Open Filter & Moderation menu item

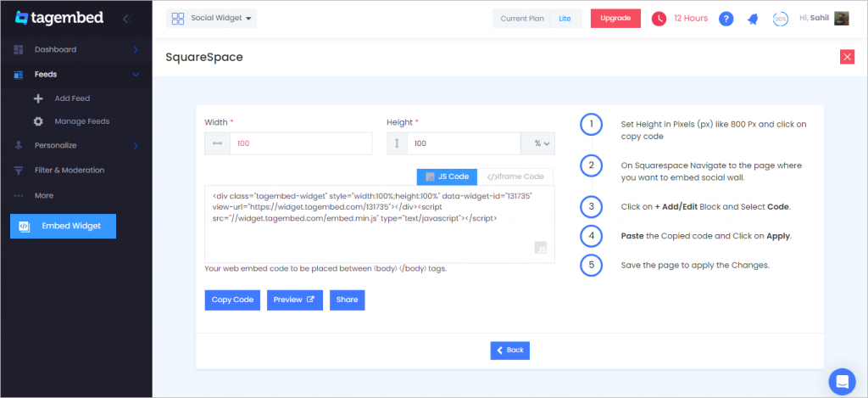pyautogui.click(x=70, y=171)
